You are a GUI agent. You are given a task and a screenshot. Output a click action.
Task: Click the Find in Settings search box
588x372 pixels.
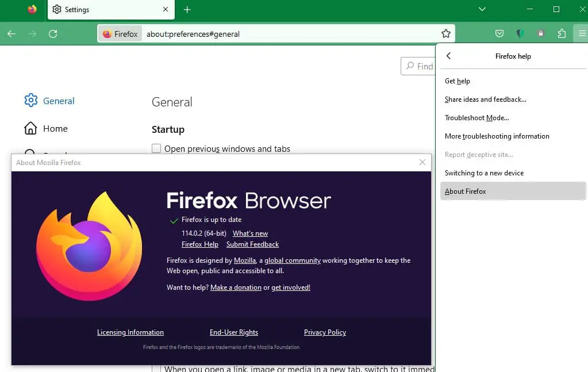click(x=418, y=66)
